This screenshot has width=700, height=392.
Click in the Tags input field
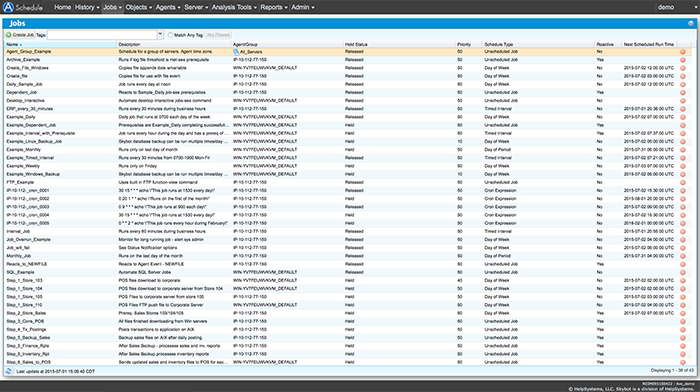(102, 34)
